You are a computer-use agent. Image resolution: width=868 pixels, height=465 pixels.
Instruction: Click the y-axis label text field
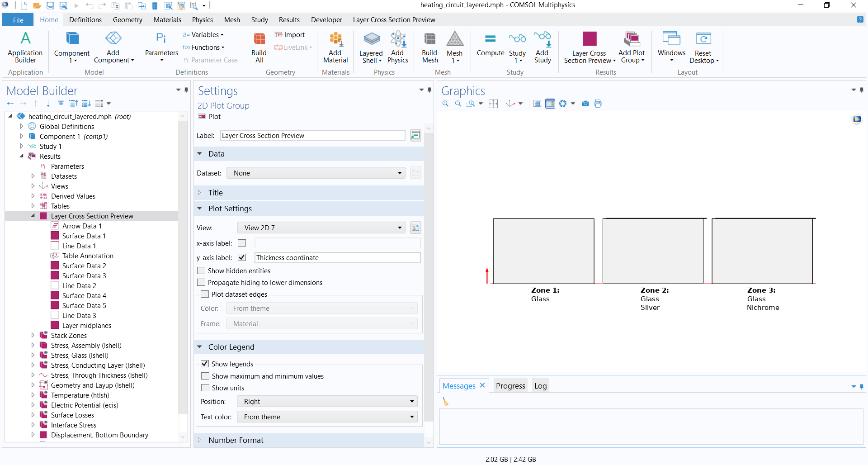pyautogui.click(x=337, y=258)
